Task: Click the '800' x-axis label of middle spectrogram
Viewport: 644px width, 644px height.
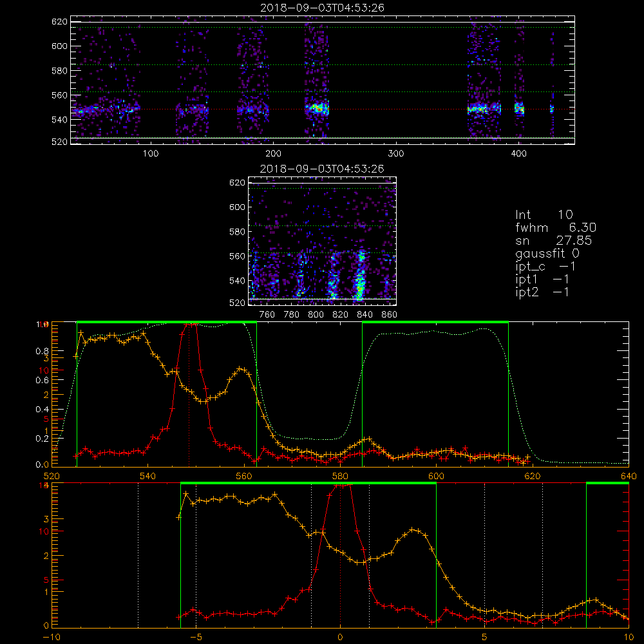Action: point(316,315)
